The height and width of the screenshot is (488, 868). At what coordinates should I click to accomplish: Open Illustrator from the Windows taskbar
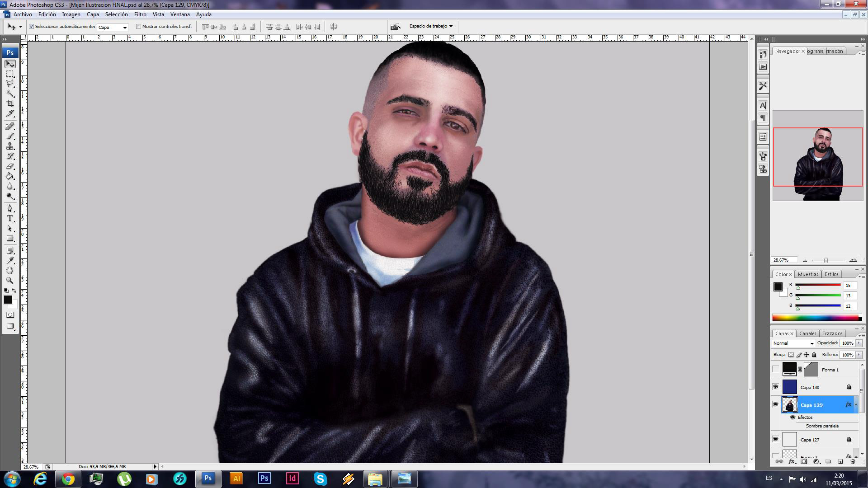[x=236, y=479]
